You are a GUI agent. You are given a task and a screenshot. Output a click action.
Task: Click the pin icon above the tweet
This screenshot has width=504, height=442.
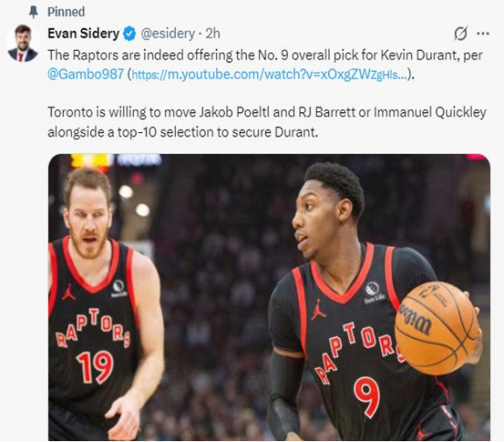[32, 12]
